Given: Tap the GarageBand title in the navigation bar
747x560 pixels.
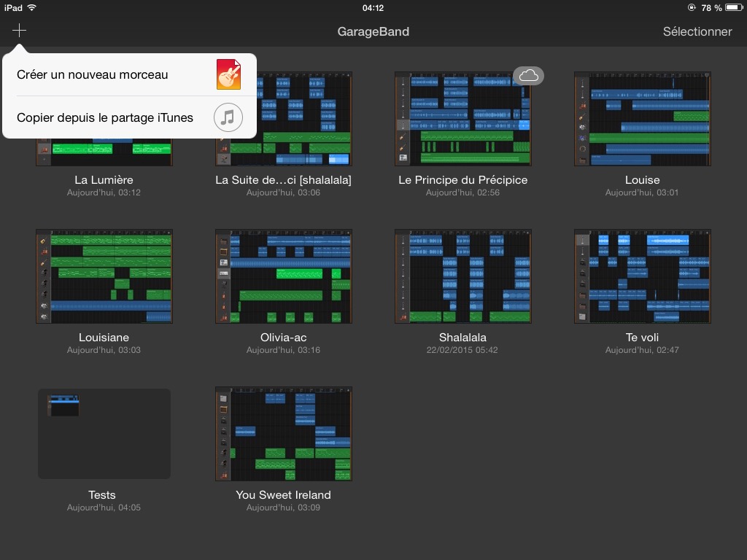Looking at the screenshot, I should click(373, 31).
